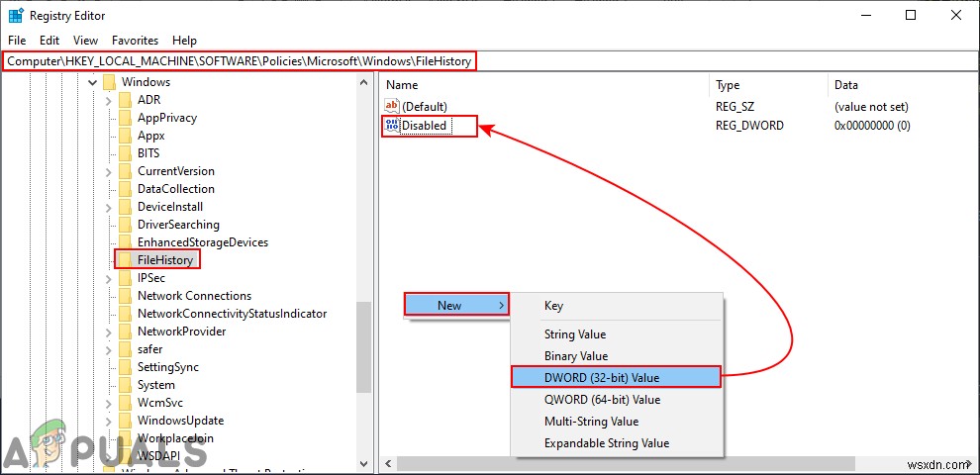Select the FileHistory folder icon
980x475 pixels.
(126, 260)
